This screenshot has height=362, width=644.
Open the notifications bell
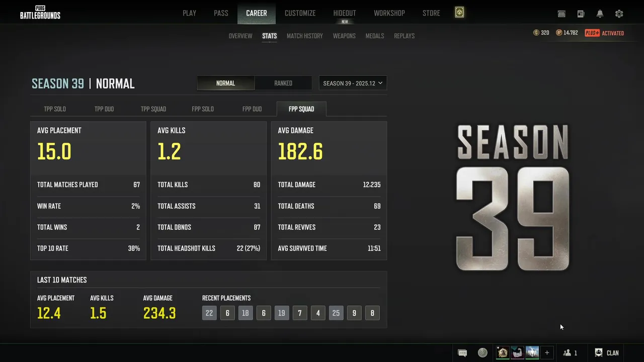600,14
